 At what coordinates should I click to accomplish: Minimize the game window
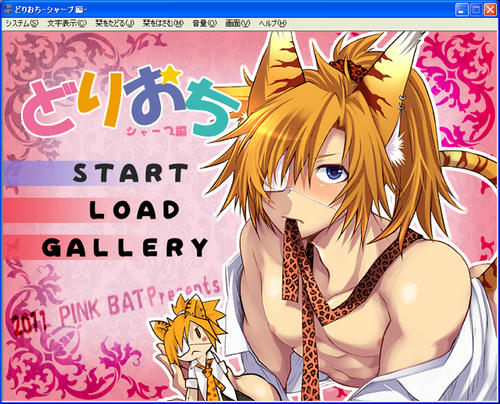462,10
